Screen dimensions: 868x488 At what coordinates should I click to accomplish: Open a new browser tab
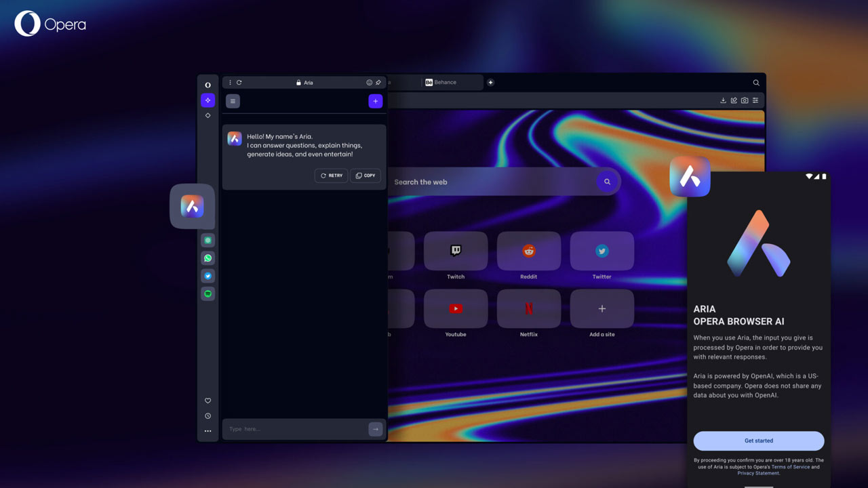(x=490, y=82)
